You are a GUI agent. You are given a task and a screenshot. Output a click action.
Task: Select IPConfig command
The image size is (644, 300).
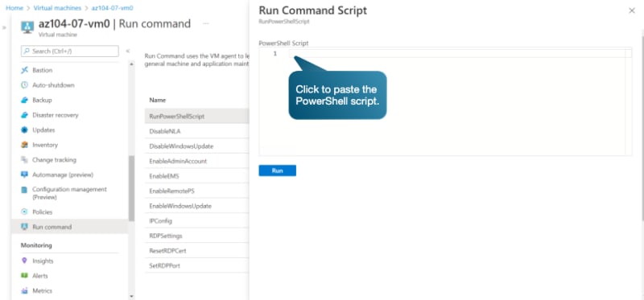[x=196, y=221]
